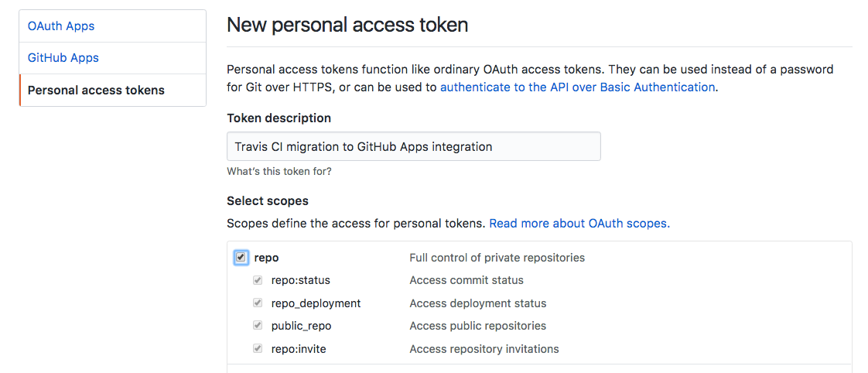The width and height of the screenshot is (868, 373).
Task: Click the repo:status scope label text
Action: 300,280
